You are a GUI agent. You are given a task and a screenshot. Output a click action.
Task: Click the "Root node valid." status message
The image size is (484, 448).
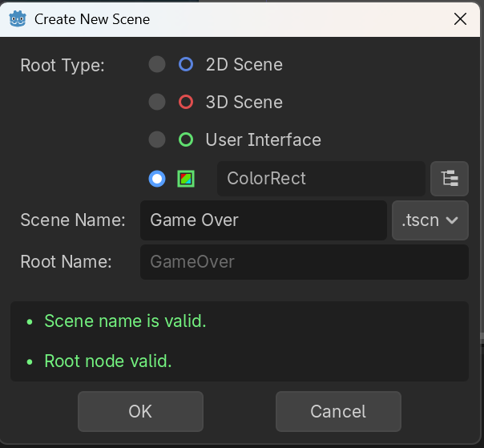coord(108,361)
